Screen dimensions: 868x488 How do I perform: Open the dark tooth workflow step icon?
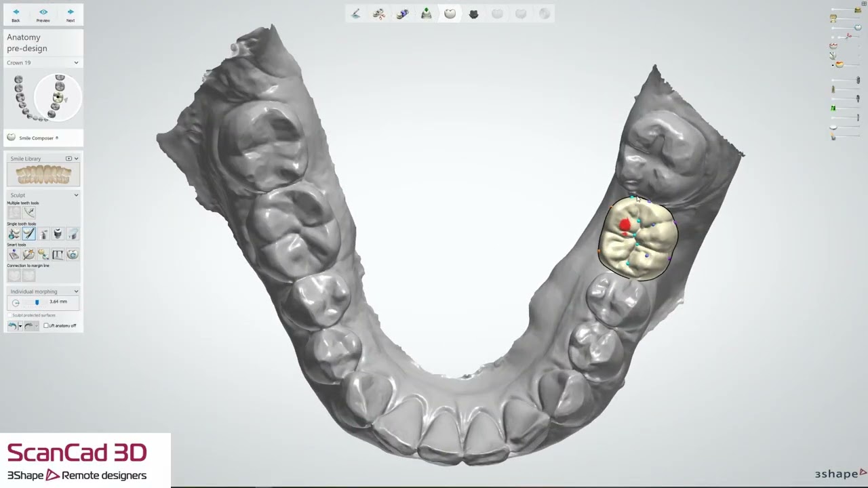pyautogui.click(x=474, y=14)
